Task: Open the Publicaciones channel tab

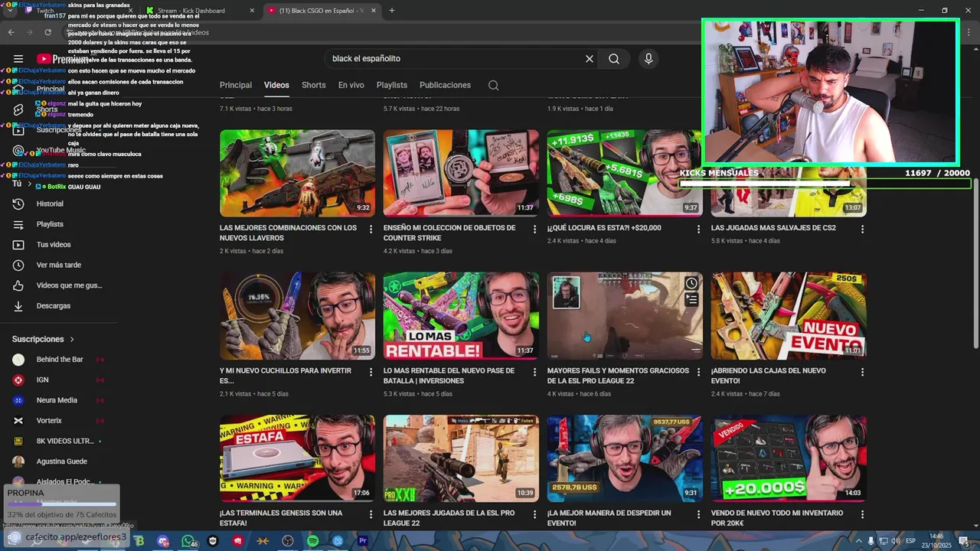Action: [445, 85]
